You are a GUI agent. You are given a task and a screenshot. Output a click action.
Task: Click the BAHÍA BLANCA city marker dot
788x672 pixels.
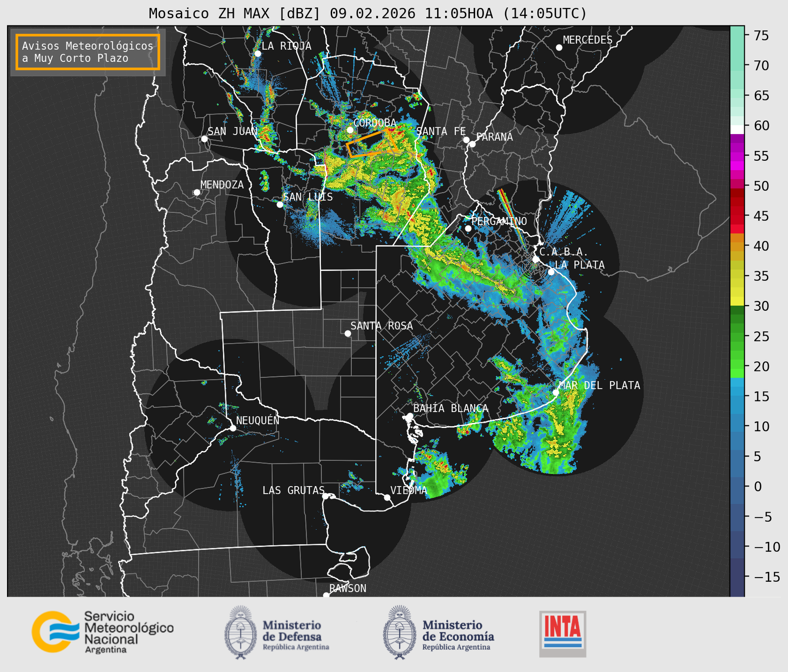[x=410, y=415]
